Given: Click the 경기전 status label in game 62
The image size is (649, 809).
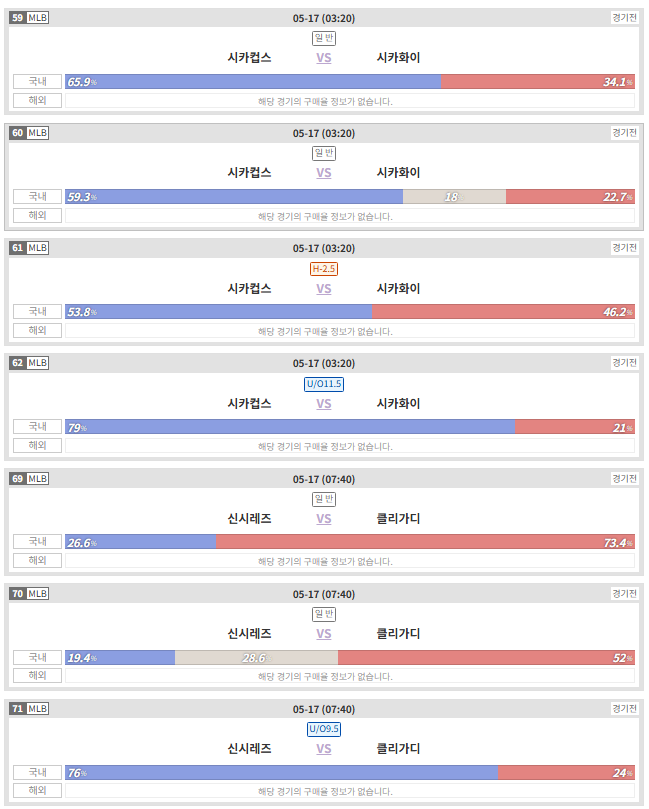Looking at the screenshot, I should [624, 363].
